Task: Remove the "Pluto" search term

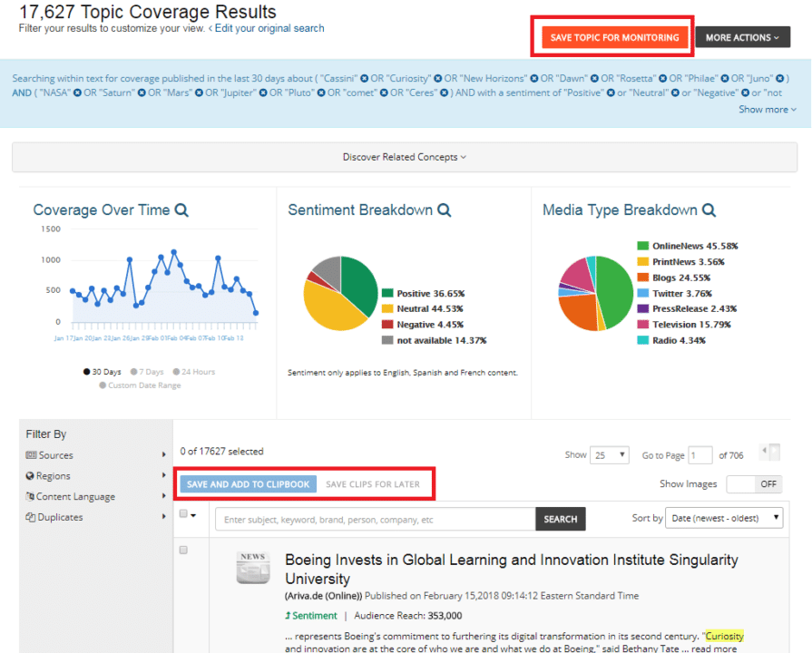Action: click(321, 93)
